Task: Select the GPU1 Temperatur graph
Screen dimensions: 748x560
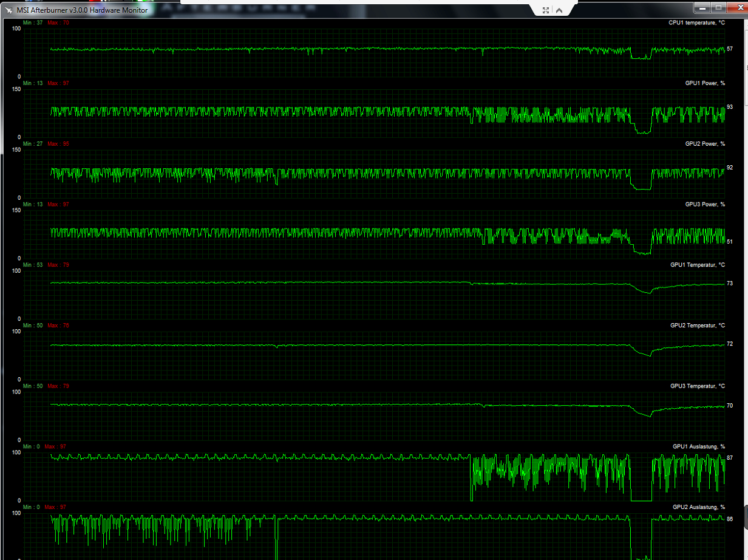Action: (x=375, y=295)
